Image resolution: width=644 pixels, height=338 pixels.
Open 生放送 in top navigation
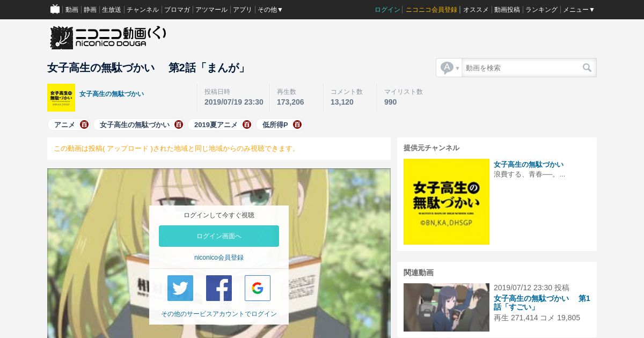(x=112, y=10)
